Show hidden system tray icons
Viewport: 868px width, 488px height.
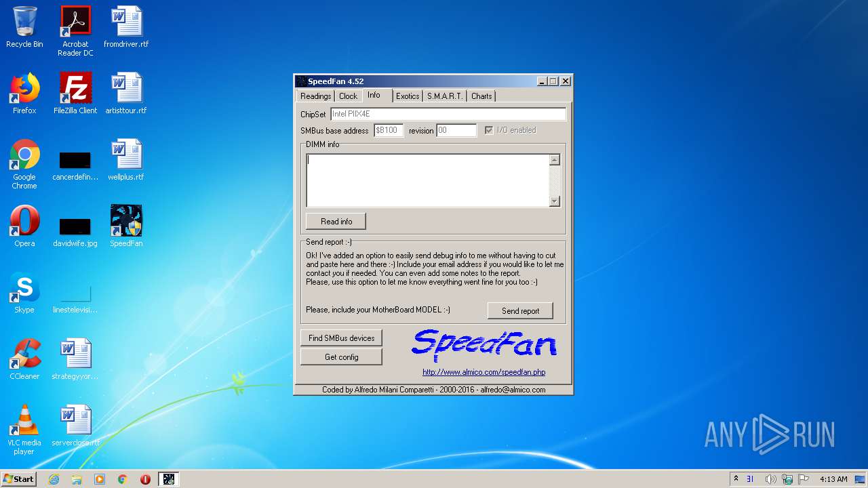[x=736, y=479]
